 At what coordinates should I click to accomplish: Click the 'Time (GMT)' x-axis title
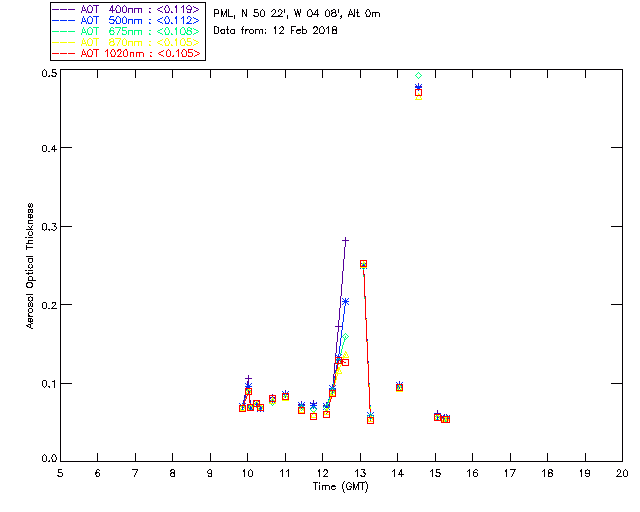pyautogui.click(x=341, y=487)
